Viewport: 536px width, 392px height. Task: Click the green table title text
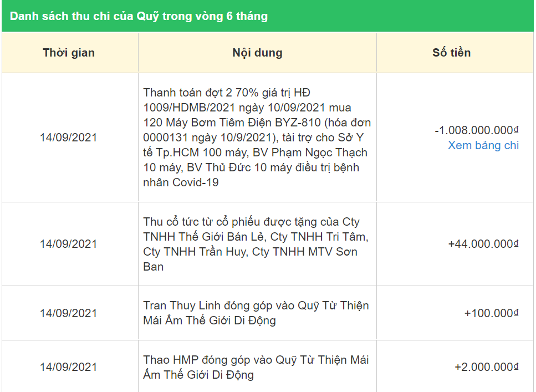pos(139,17)
